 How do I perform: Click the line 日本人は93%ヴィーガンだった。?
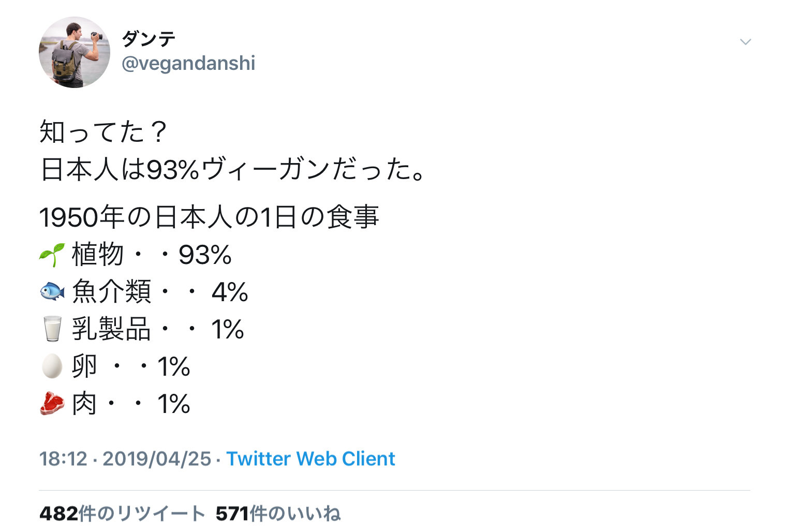pyautogui.click(x=233, y=169)
